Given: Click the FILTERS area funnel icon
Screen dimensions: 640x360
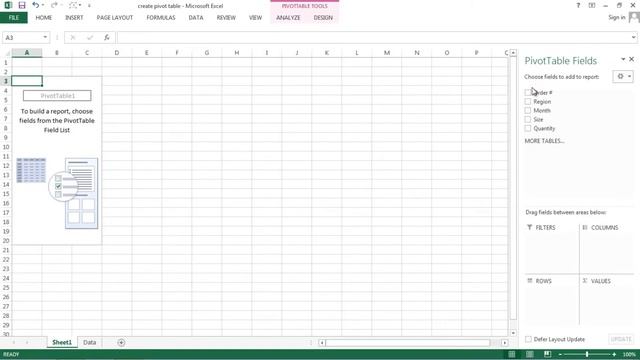Looking at the screenshot, I should 529,227.
